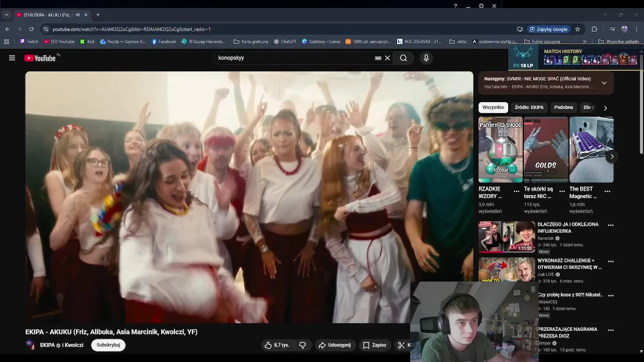Open options for Czy zrobię kose z 90?! video
The height and width of the screenshot is (362, 644).
pos(611,296)
